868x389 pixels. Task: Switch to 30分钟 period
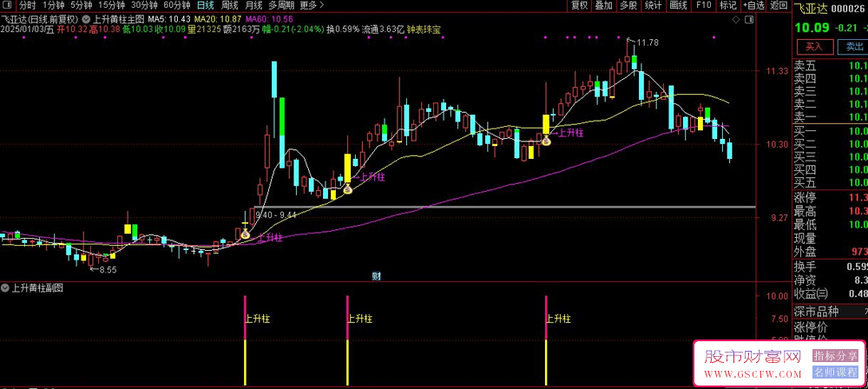click(x=144, y=6)
